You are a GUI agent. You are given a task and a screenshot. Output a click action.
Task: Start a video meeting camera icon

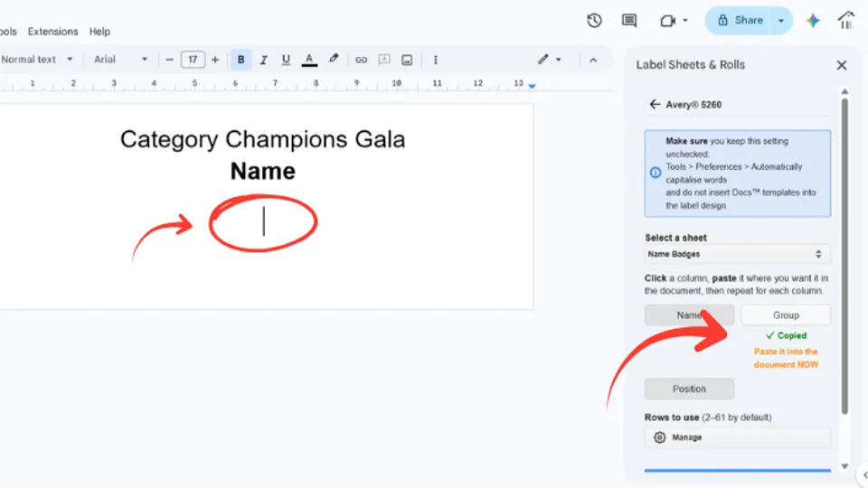pyautogui.click(x=667, y=21)
